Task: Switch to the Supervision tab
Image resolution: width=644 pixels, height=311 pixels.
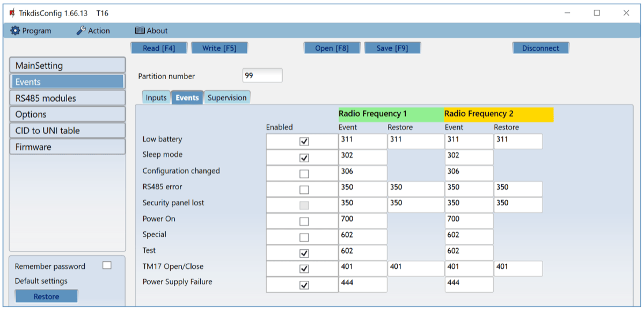Action: pyautogui.click(x=227, y=98)
